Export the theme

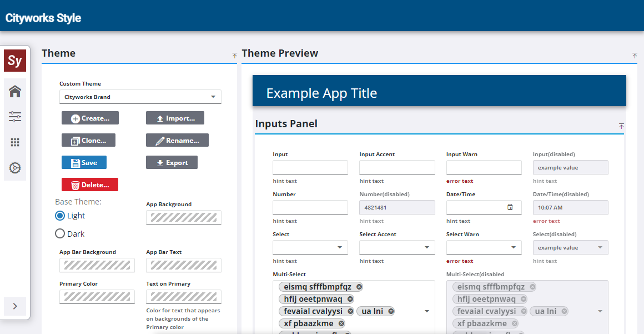[172, 162]
